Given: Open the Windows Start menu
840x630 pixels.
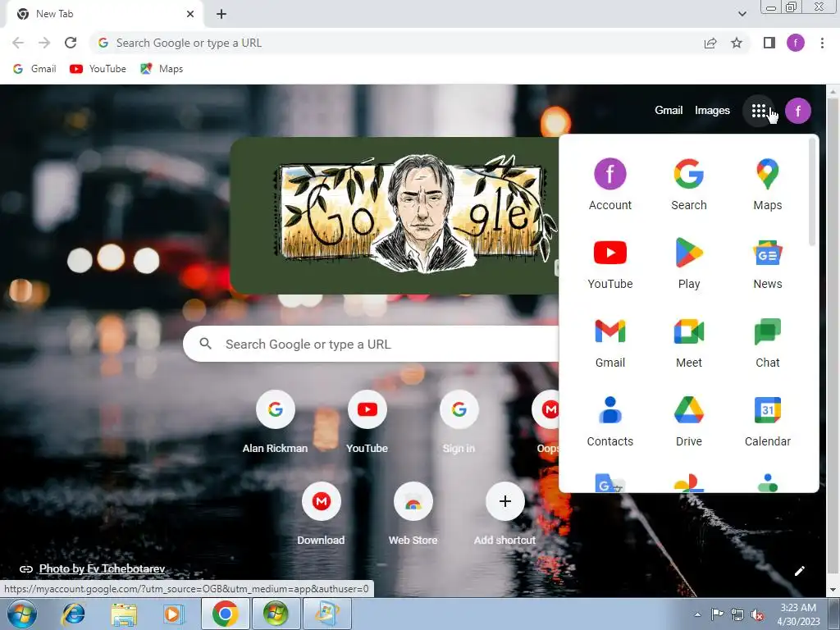Looking at the screenshot, I should [22, 614].
